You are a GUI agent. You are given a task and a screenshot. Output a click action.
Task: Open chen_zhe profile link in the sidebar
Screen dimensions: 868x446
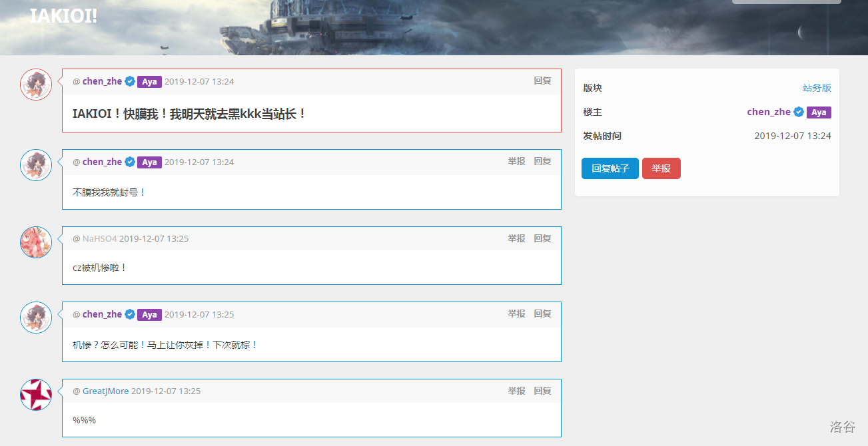click(x=769, y=112)
